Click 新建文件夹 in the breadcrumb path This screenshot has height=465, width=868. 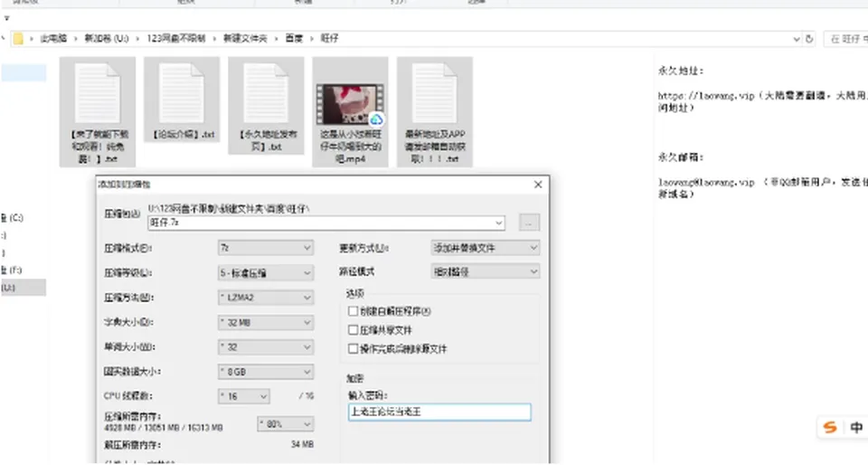coord(245,39)
